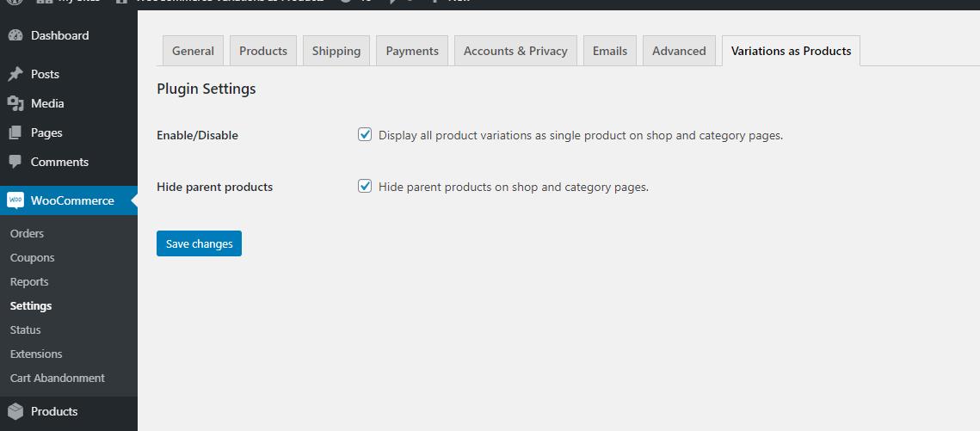Screen dimensions: 980x431
Task: Click the Comments speech bubble icon
Action: tap(15, 162)
